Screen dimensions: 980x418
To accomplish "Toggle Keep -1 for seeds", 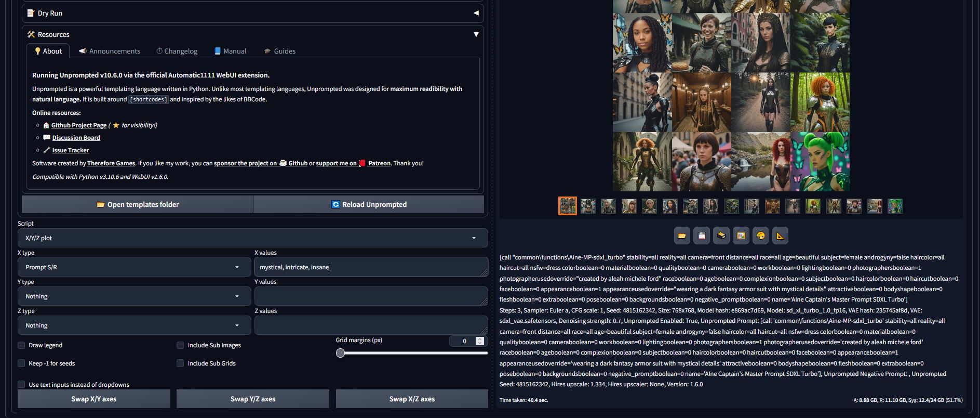I will pos(21,363).
